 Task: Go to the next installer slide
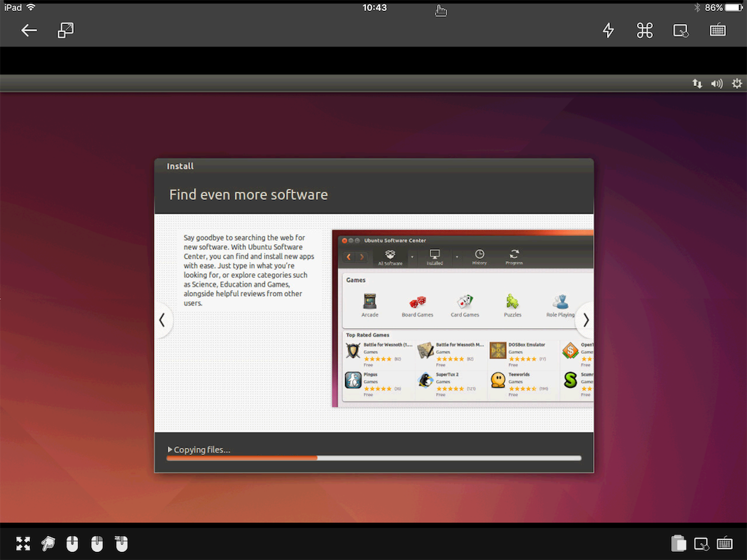pyautogui.click(x=586, y=320)
